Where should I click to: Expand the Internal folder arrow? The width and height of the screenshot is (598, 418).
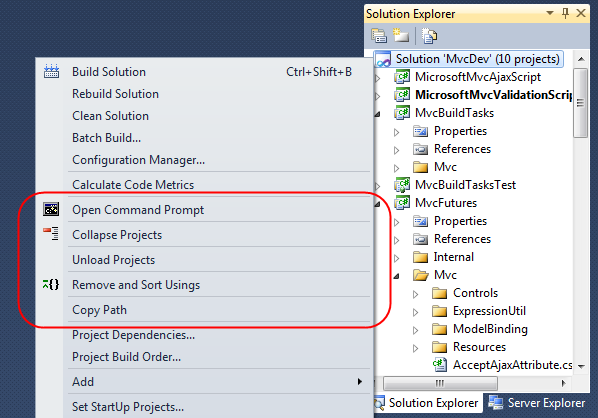(397, 258)
